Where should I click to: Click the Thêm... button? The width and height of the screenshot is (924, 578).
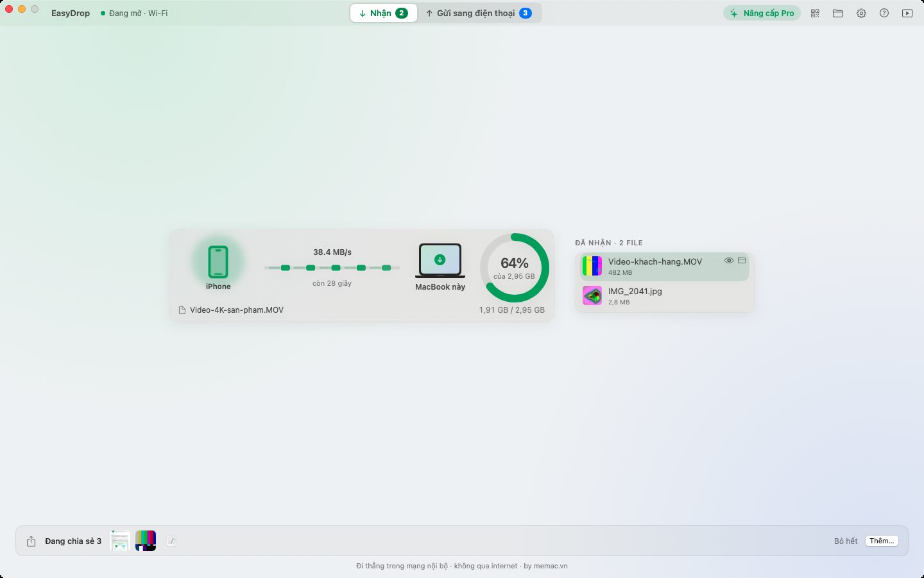pyautogui.click(x=882, y=541)
